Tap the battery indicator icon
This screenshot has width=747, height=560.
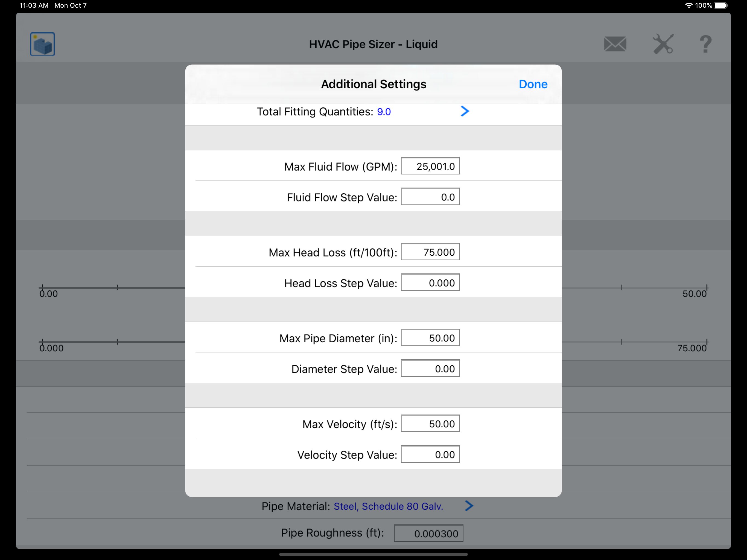coord(720,5)
